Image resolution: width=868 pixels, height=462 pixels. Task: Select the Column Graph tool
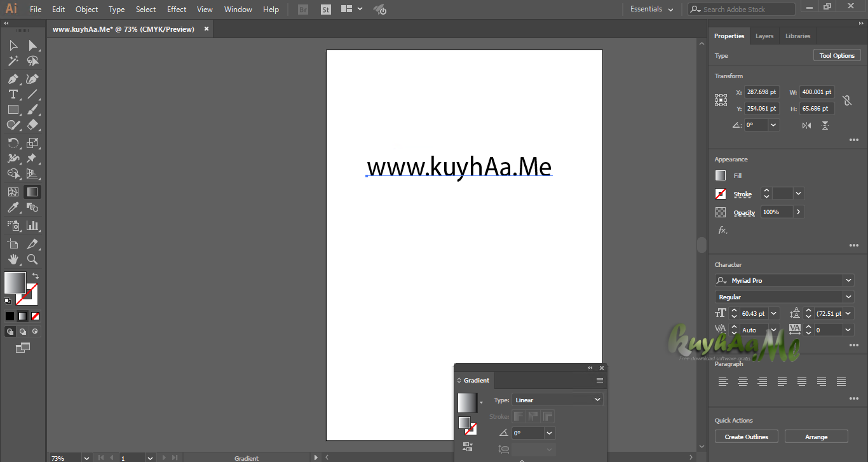(x=32, y=226)
